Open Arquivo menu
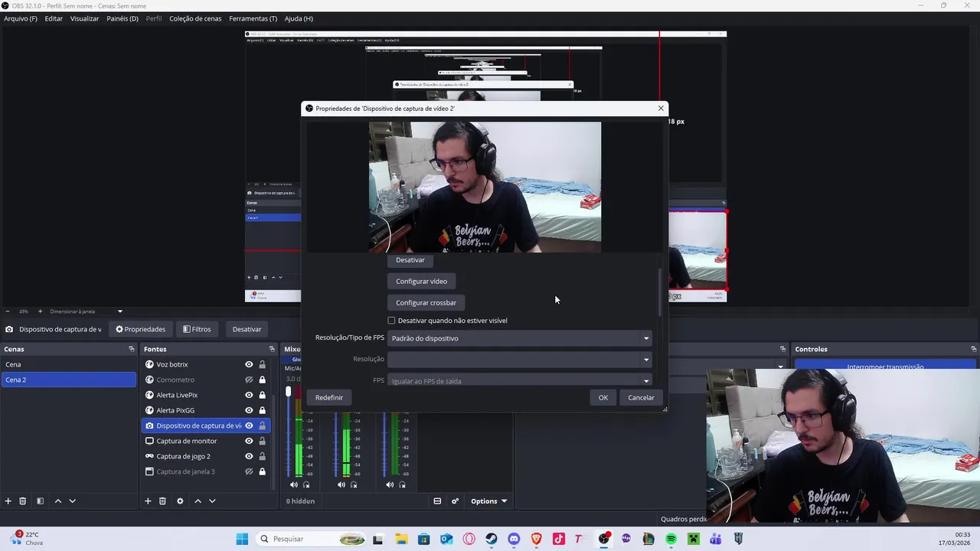This screenshot has height=551, width=980. [x=21, y=18]
